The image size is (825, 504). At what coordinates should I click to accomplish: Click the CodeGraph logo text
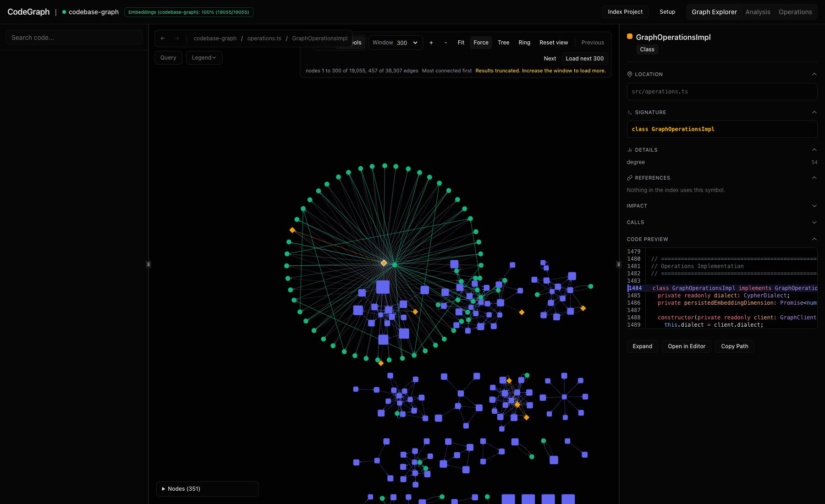(x=28, y=12)
